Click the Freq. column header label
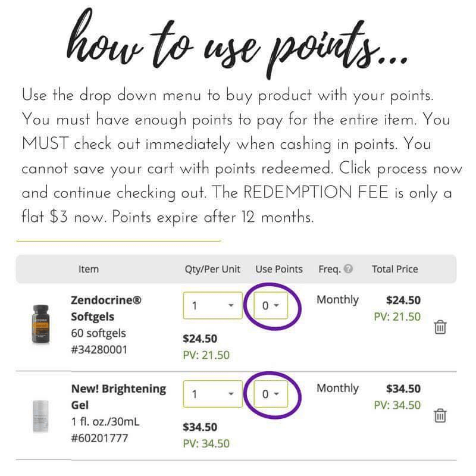The width and height of the screenshot is (476, 476). [330, 269]
